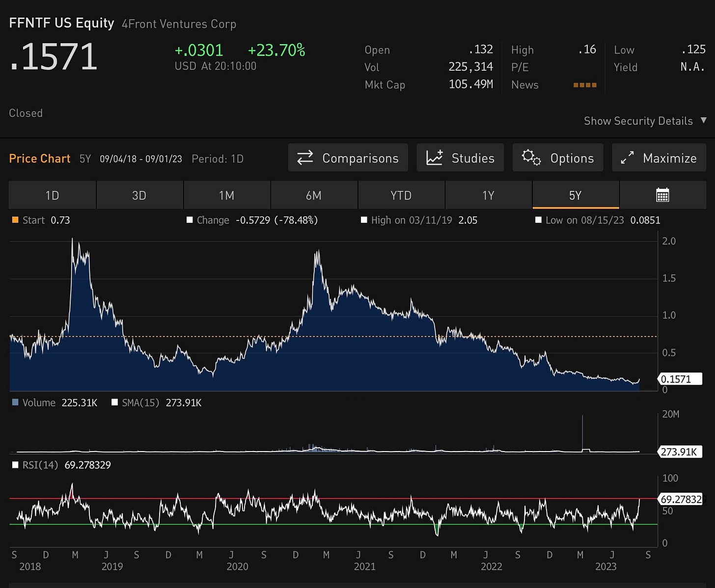Click the Start value 0.73
715x588 pixels.
[x=60, y=220]
